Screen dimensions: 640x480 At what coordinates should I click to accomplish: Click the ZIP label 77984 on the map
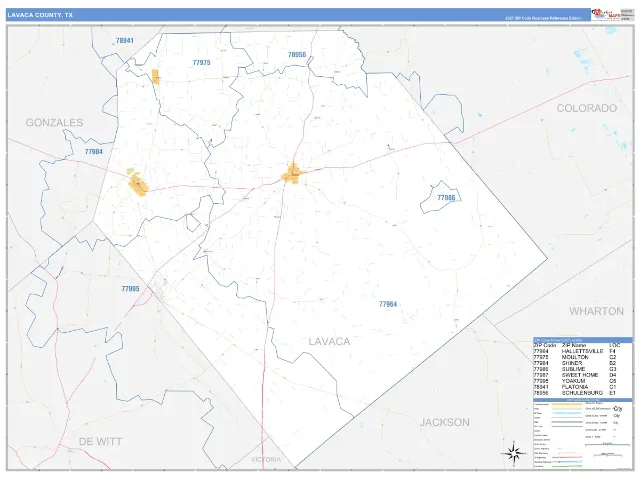point(93,151)
